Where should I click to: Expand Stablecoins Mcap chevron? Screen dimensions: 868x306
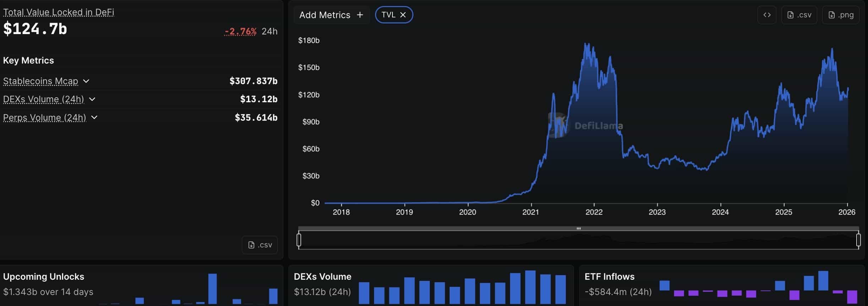tap(86, 81)
